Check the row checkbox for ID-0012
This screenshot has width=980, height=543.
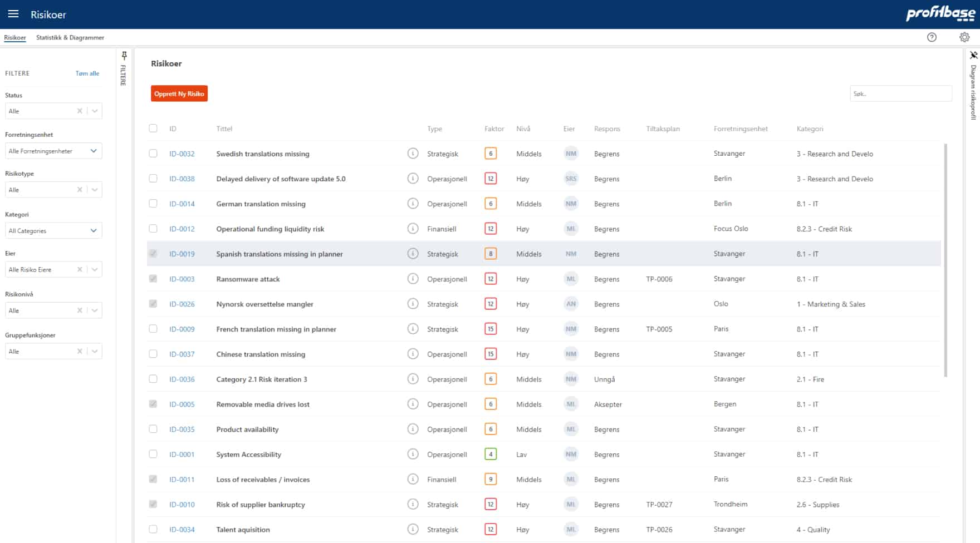[153, 228]
